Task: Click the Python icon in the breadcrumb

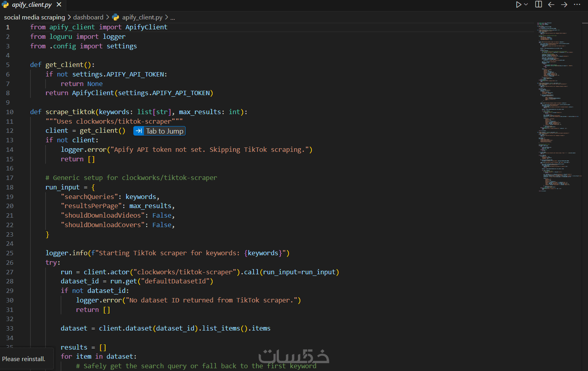Action: (115, 17)
